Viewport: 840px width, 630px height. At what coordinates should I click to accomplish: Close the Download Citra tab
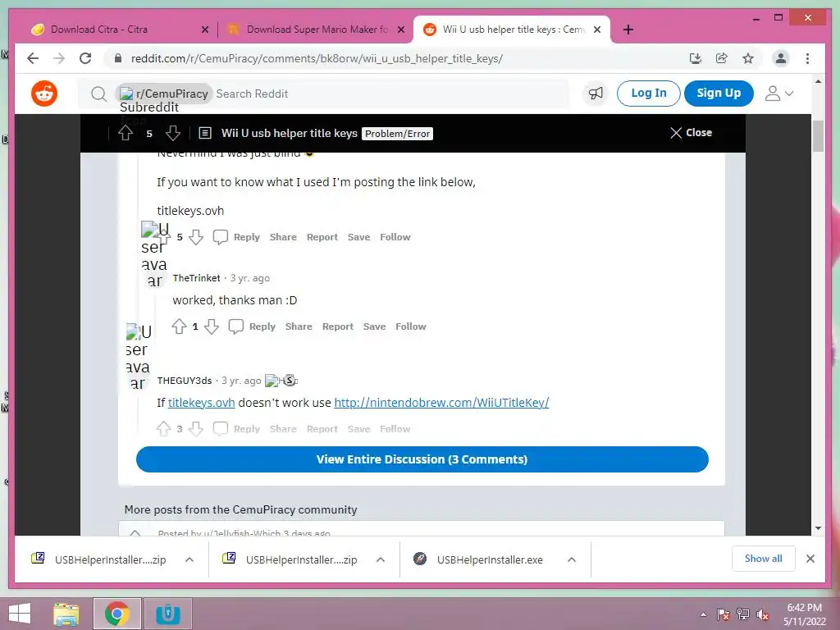click(204, 30)
